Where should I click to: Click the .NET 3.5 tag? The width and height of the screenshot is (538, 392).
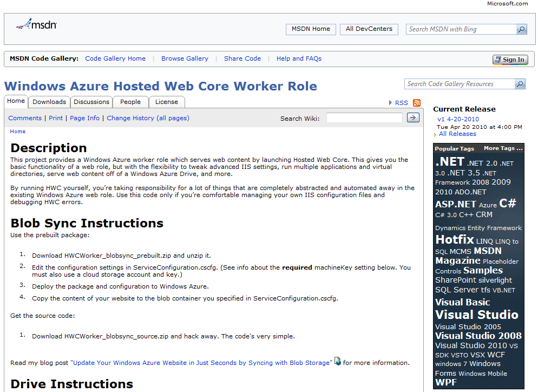coord(463,173)
